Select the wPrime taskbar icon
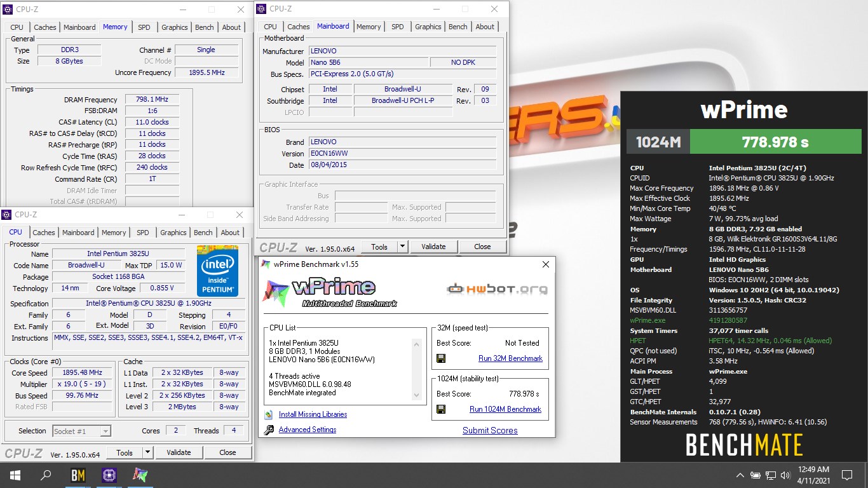868x488 pixels. (140, 475)
